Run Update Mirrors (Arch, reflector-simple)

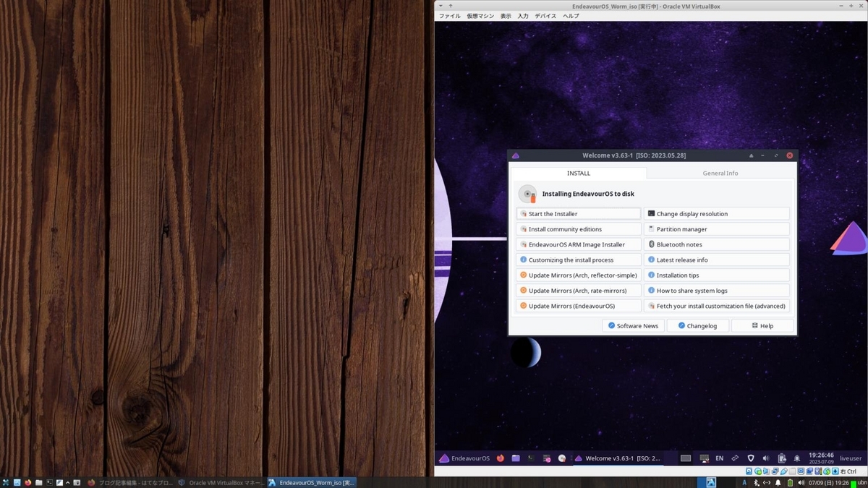(579, 275)
